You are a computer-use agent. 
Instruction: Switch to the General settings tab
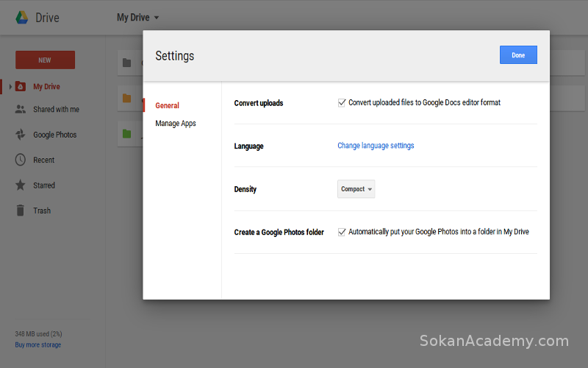(x=168, y=105)
